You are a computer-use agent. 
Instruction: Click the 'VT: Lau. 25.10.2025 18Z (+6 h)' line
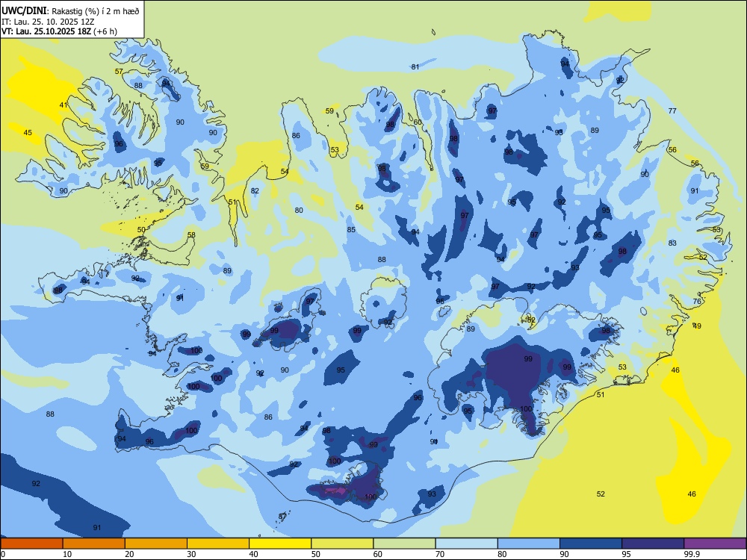pyautogui.click(x=59, y=31)
